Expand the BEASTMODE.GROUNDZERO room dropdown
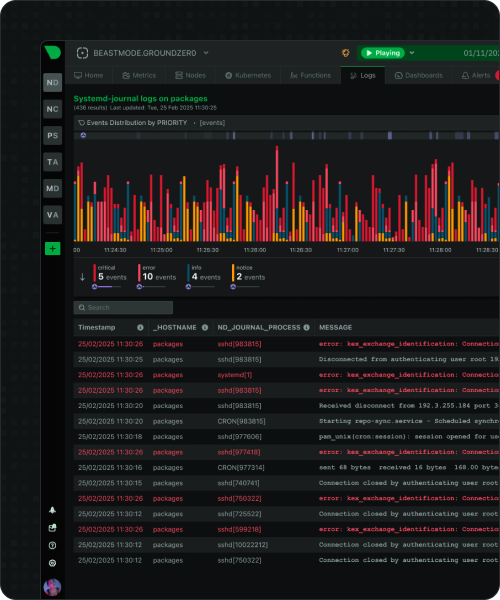This screenshot has height=600, width=500. (x=206, y=53)
